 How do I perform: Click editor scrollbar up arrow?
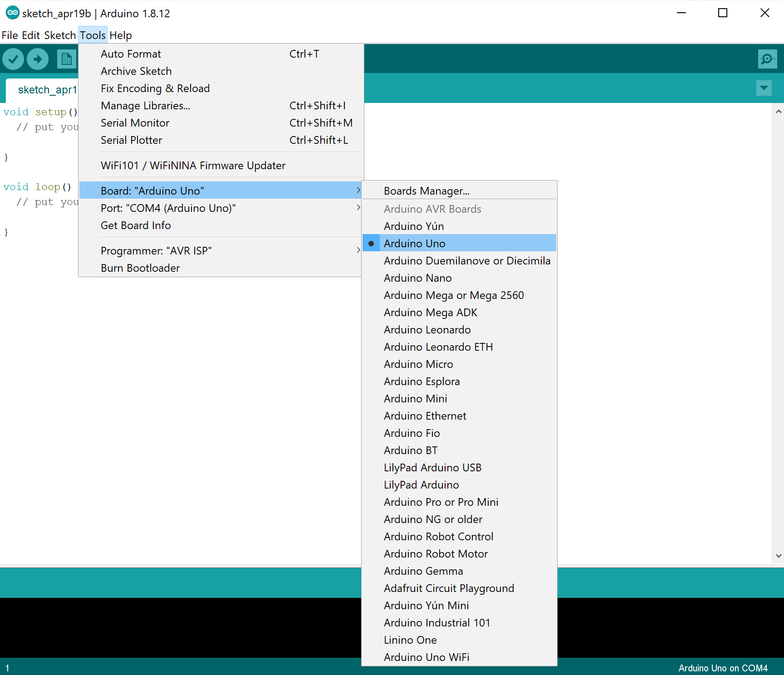coord(779,111)
